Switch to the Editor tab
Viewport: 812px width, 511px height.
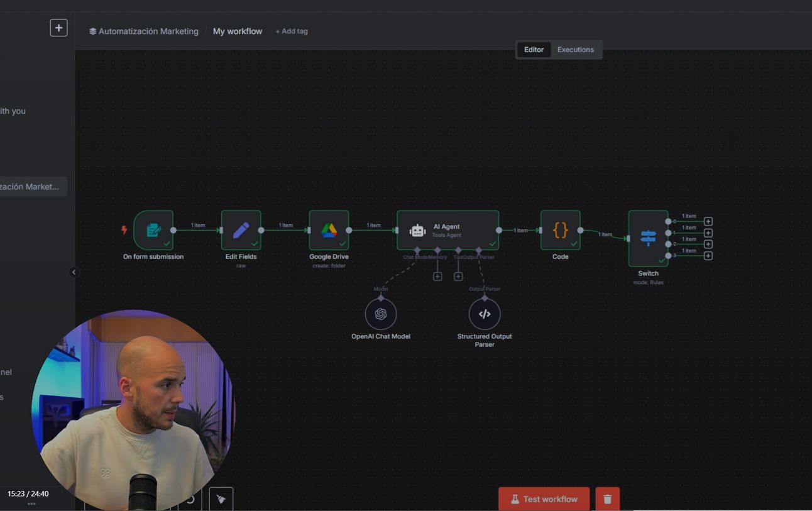click(534, 50)
